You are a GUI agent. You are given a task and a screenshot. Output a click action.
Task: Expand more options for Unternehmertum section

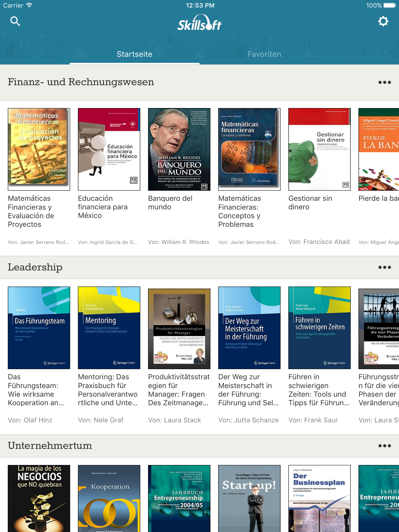(385, 446)
